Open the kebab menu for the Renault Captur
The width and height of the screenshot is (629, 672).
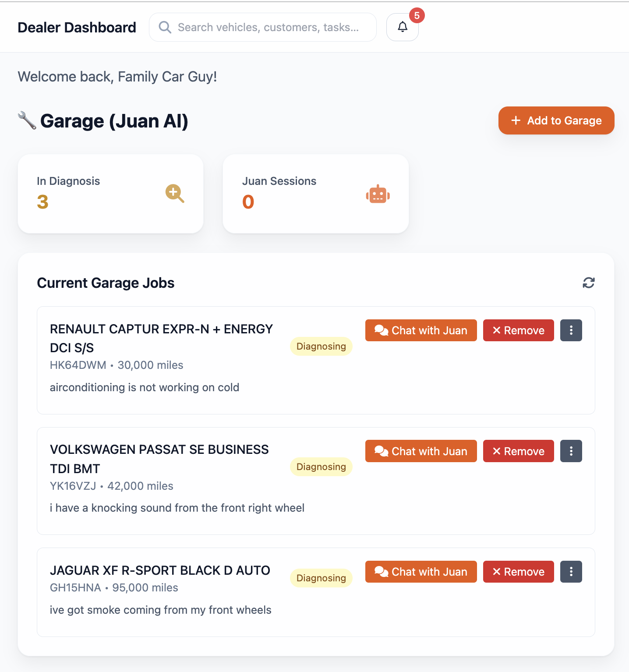(571, 330)
